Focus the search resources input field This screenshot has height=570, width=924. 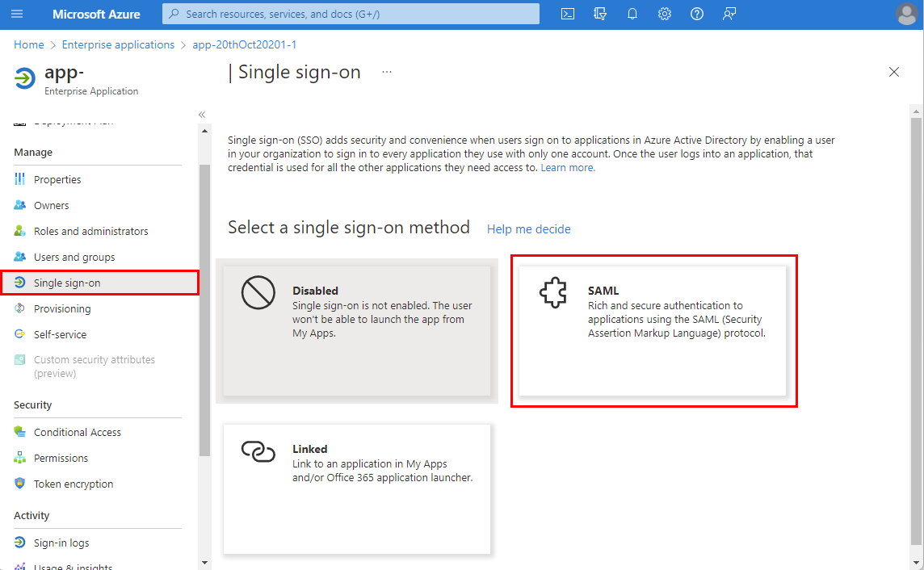351,14
